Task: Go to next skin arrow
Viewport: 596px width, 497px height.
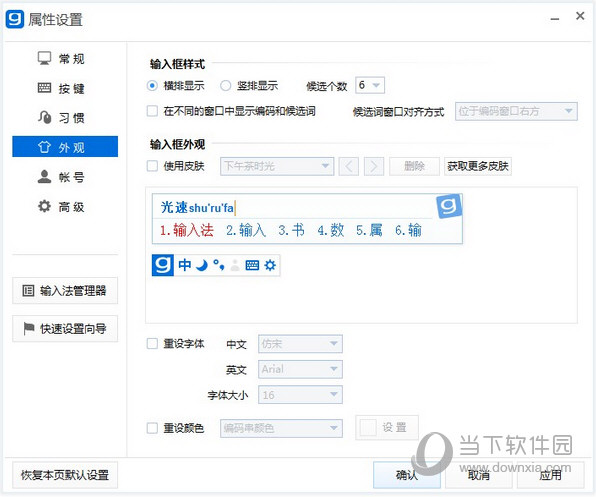Action: (x=374, y=166)
